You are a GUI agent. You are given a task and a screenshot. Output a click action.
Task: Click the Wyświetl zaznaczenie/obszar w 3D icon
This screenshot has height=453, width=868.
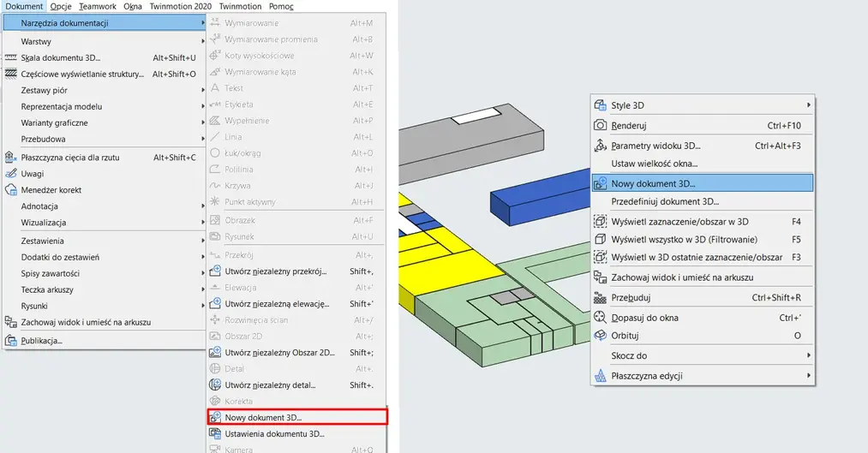[x=600, y=221]
